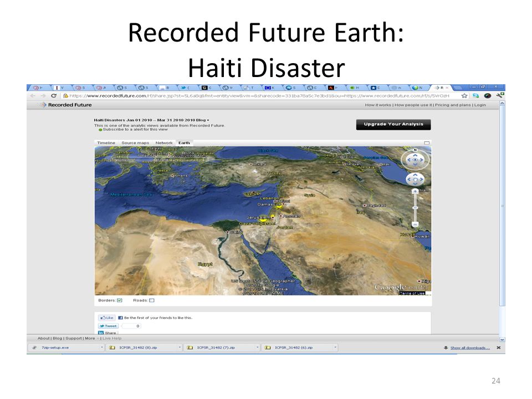Click the About footer link
The height and width of the screenshot is (399, 532).
(43, 338)
